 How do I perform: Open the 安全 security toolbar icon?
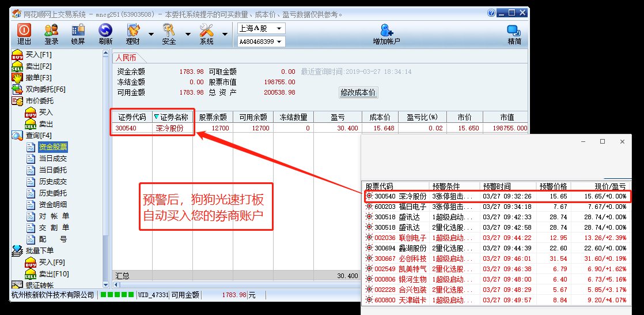click(x=169, y=34)
